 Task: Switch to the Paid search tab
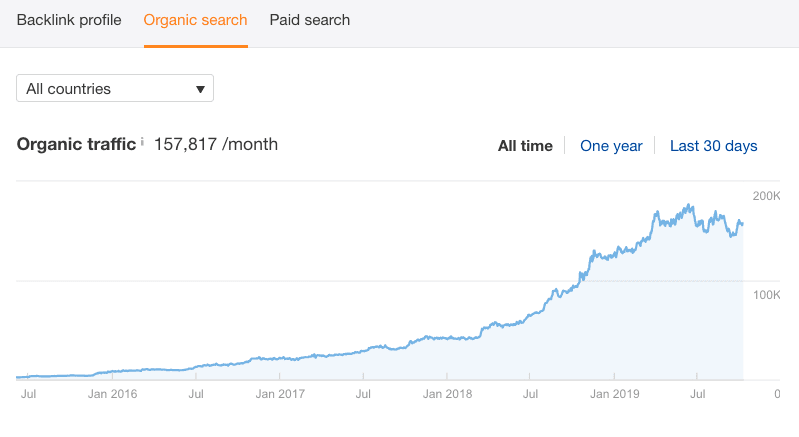[x=310, y=20]
